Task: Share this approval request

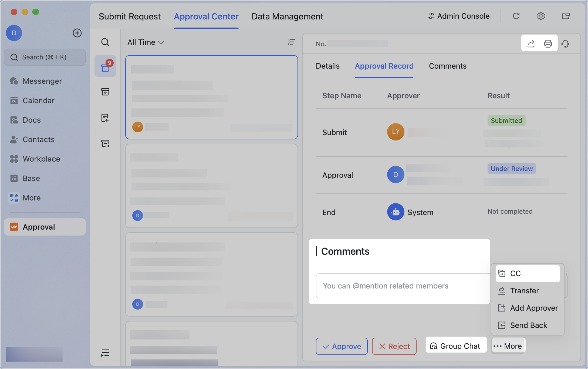Action: 531,43
